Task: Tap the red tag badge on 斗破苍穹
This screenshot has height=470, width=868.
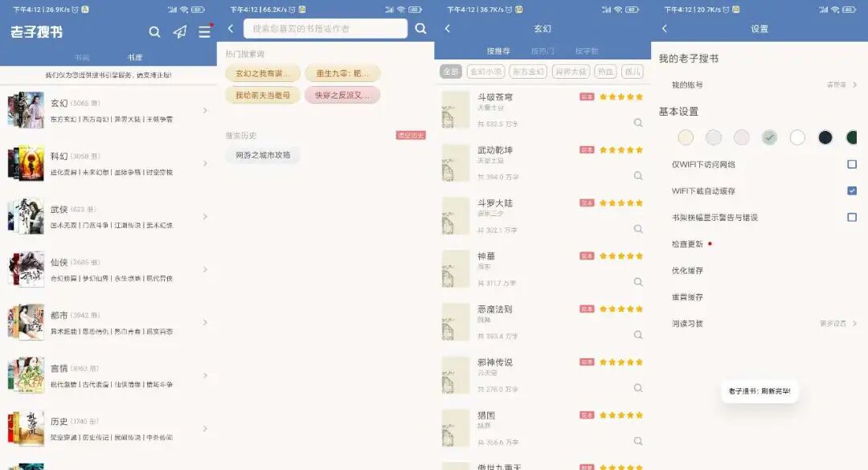Action: point(587,97)
